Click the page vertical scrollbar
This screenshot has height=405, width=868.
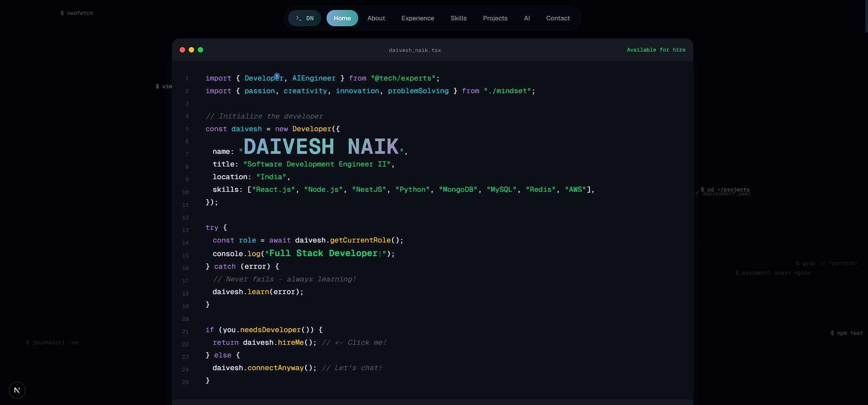point(866,16)
